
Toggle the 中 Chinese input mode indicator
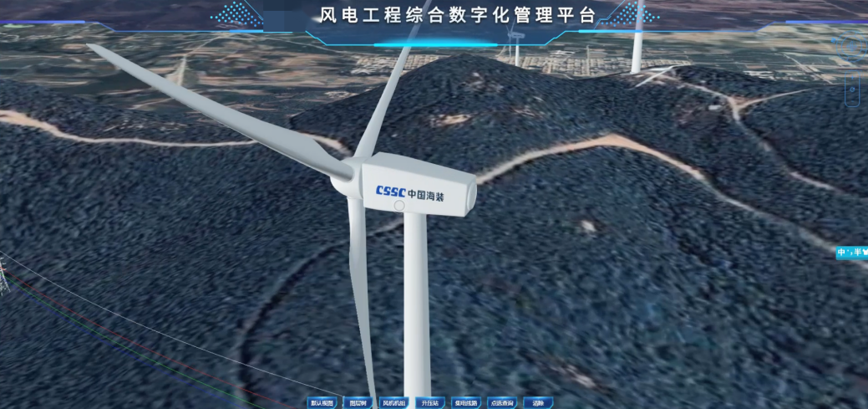coord(842,253)
